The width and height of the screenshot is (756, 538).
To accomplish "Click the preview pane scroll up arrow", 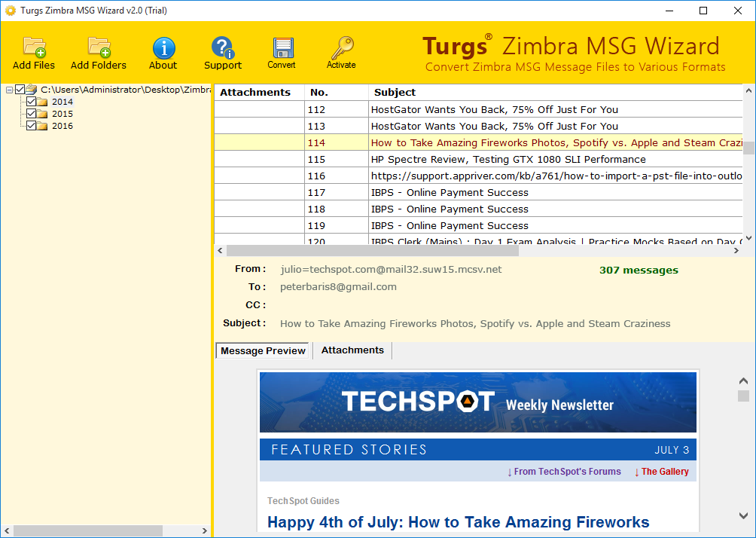I will point(743,381).
